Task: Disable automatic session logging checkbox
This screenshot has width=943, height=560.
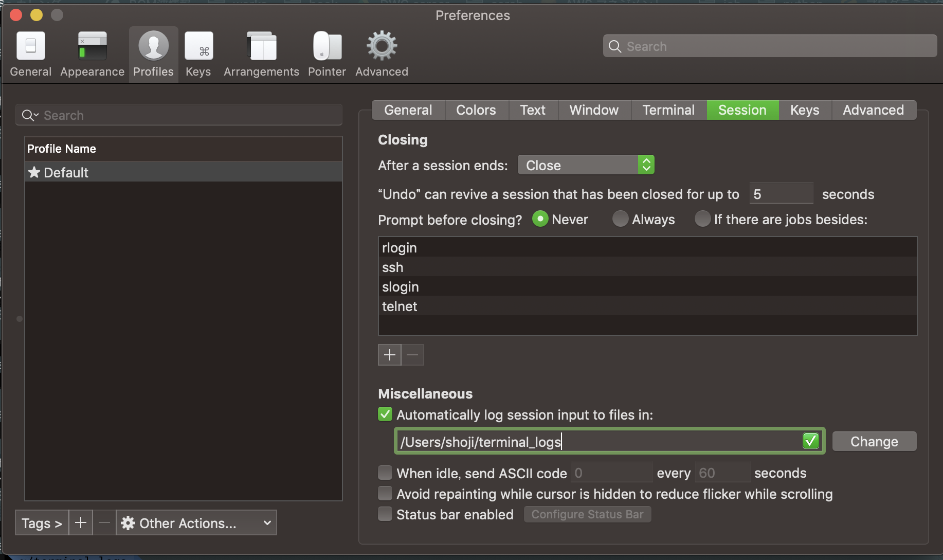Action: click(385, 414)
